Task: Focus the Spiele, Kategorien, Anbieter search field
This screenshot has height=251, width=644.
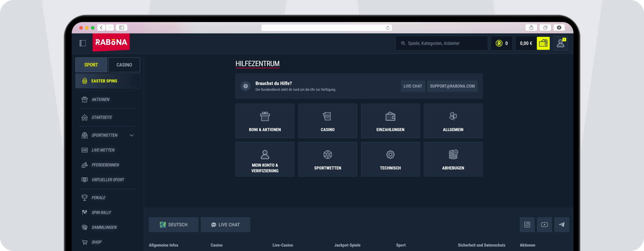Action: (441, 43)
